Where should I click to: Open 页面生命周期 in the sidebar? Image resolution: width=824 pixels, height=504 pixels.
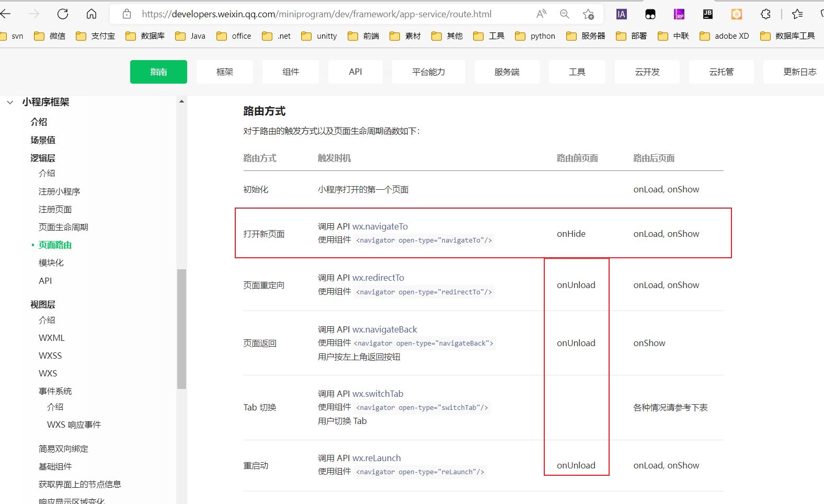[63, 227]
